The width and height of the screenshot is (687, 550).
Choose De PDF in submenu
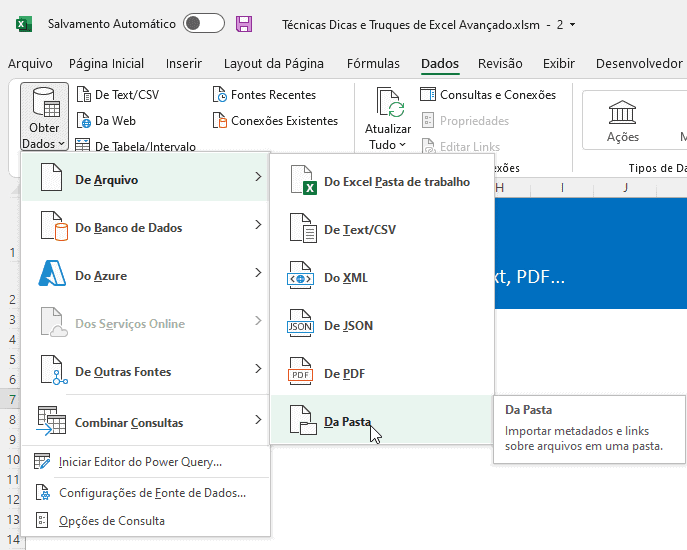coord(382,373)
